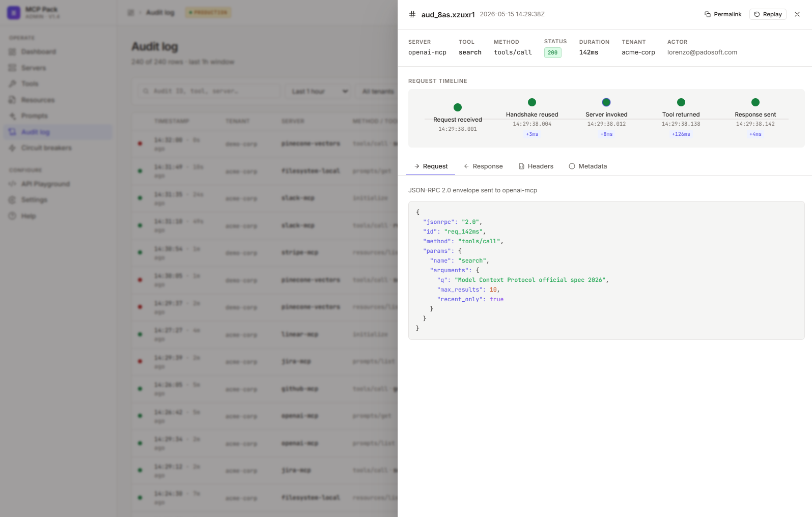Click the actor email lorenzo@padosoft.com
Viewport: 812px width, 517px height.
[x=702, y=52]
